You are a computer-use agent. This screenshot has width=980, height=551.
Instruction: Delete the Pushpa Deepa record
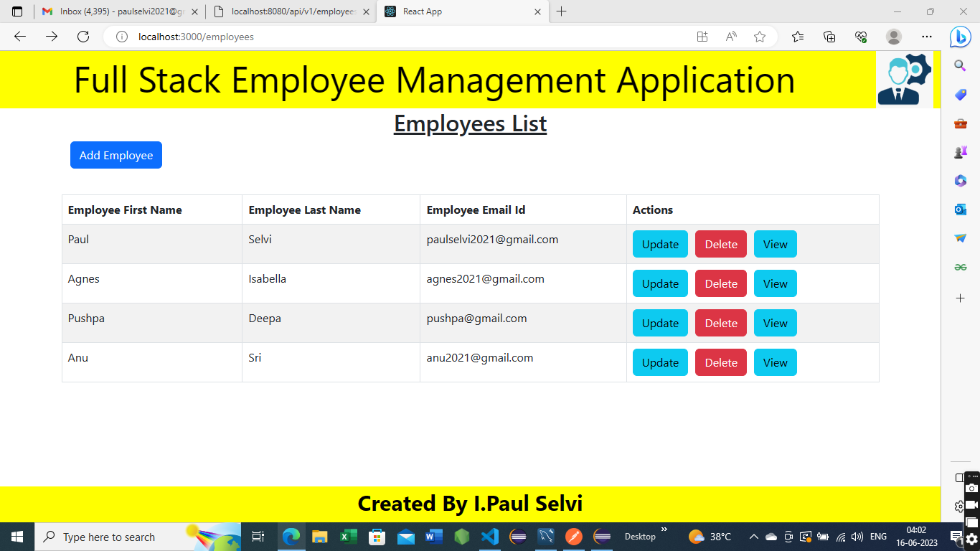720,323
